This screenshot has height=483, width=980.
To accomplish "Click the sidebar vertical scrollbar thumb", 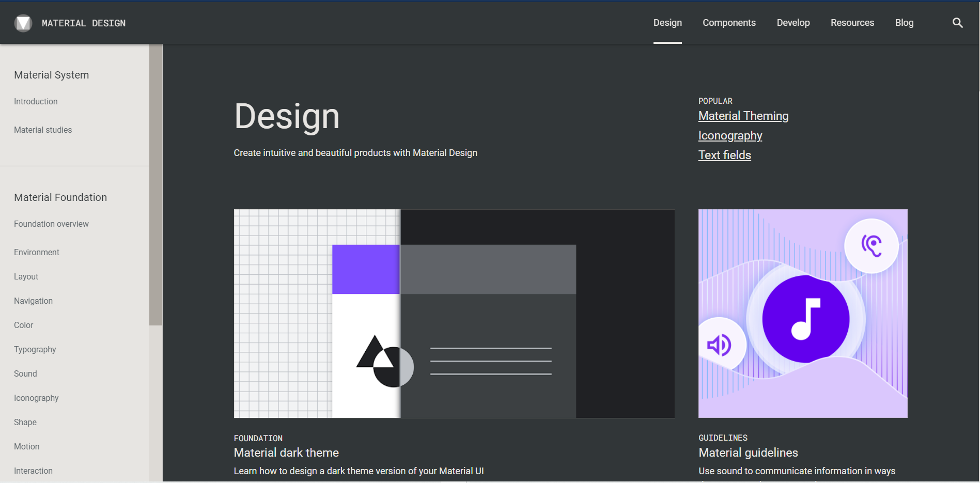I will click(x=155, y=184).
